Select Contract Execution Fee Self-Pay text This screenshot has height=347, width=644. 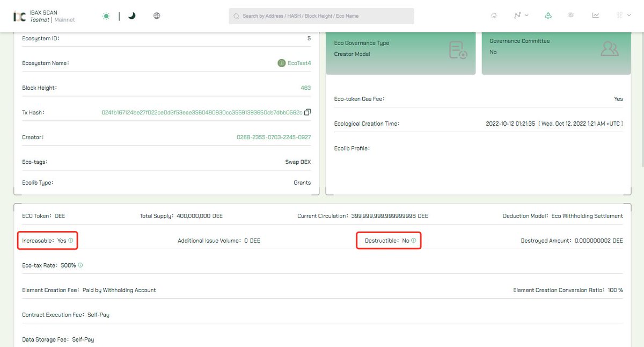[65, 315]
